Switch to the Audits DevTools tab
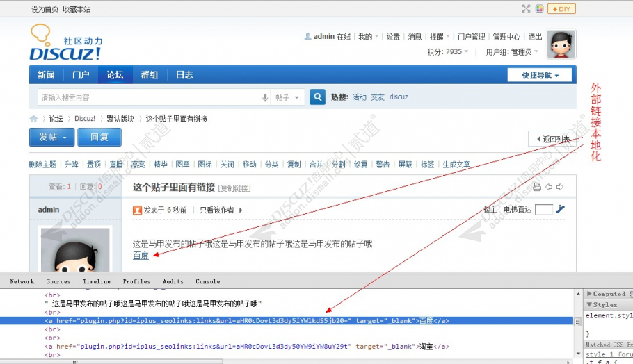This screenshot has width=633, height=364. pyautogui.click(x=173, y=281)
